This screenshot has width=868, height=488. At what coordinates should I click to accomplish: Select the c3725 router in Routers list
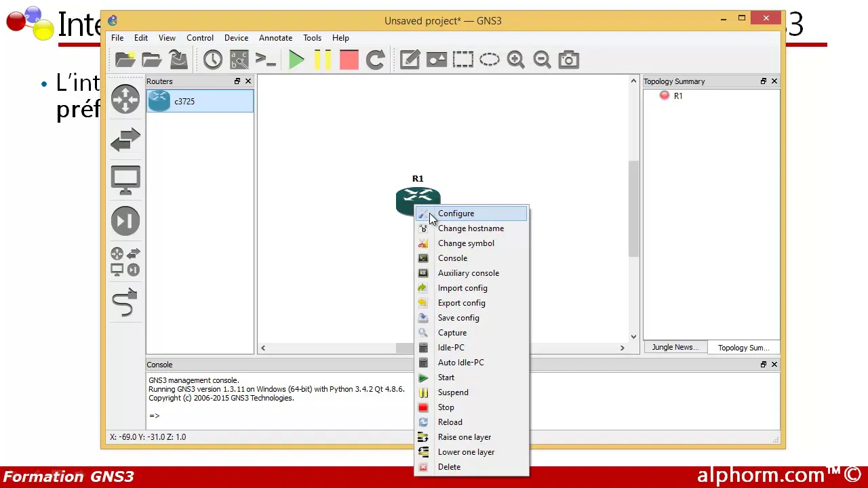[200, 101]
